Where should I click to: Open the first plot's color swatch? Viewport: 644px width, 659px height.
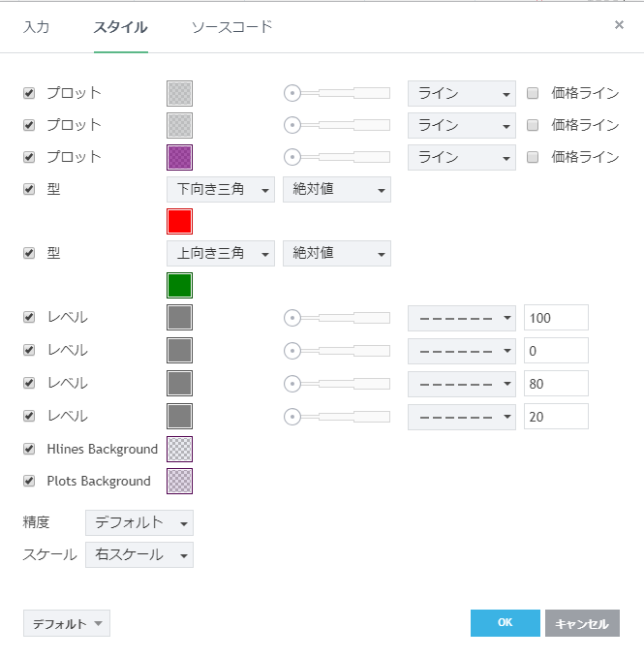179,93
